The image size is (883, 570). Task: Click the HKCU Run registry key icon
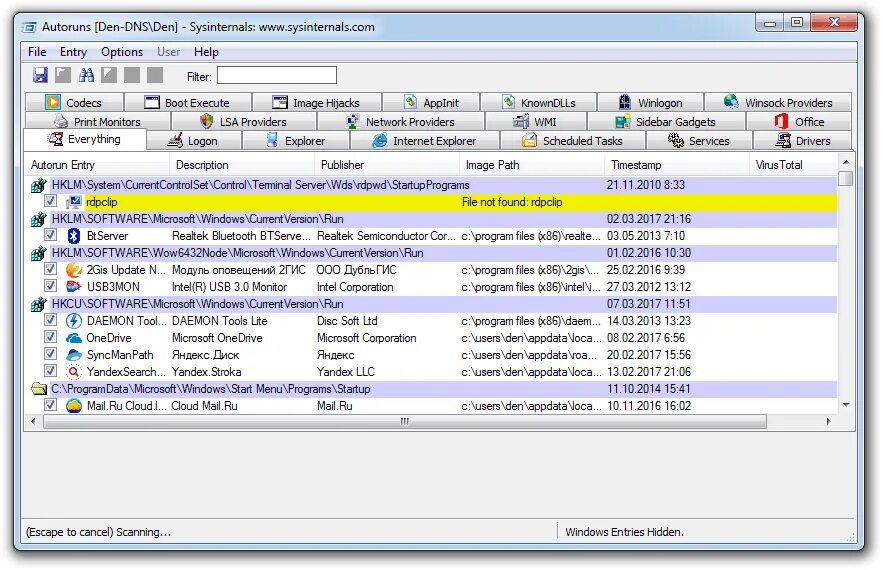(38, 304)
